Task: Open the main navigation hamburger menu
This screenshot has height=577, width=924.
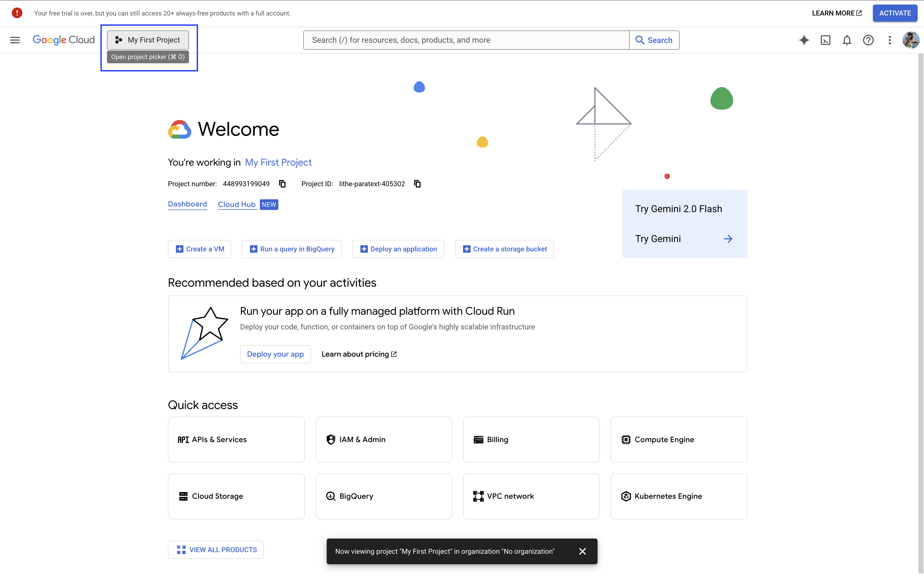Action: point(15,40)
